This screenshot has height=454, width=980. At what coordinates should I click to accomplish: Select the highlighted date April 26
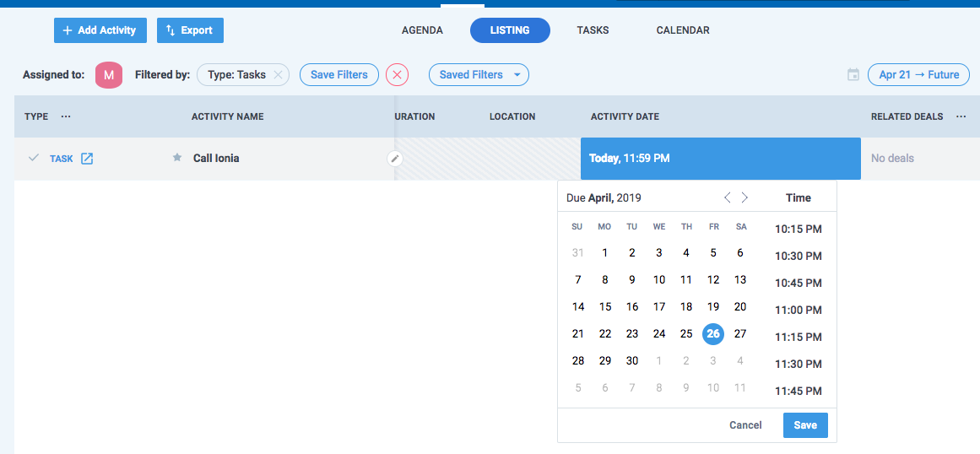pos(713,334)
